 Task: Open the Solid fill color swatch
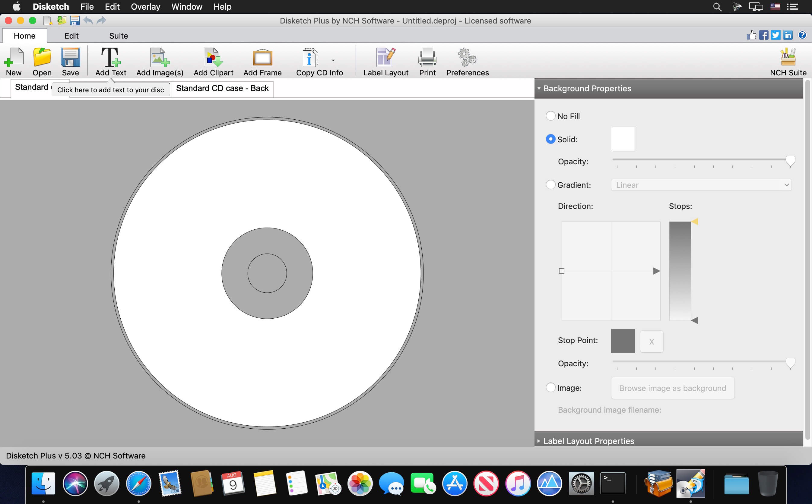[622, 139]
